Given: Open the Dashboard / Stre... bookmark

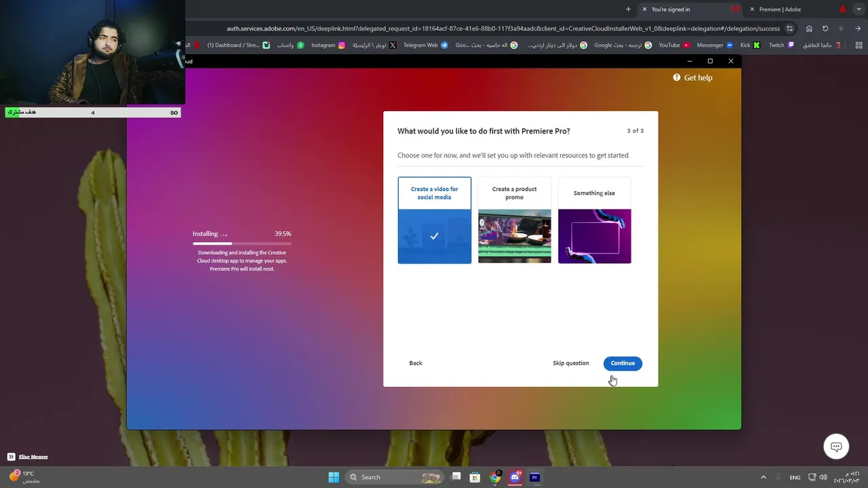Looking at the screenshot, I should click(238, 45).
